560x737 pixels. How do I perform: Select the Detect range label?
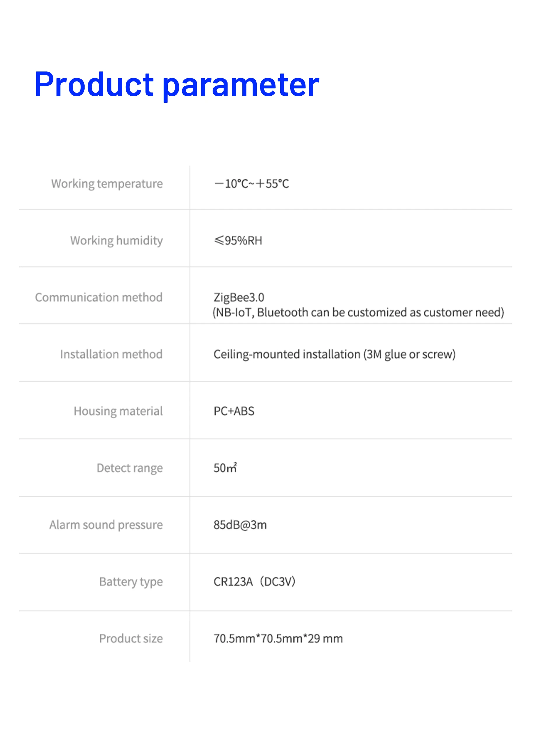coord(130,468)
